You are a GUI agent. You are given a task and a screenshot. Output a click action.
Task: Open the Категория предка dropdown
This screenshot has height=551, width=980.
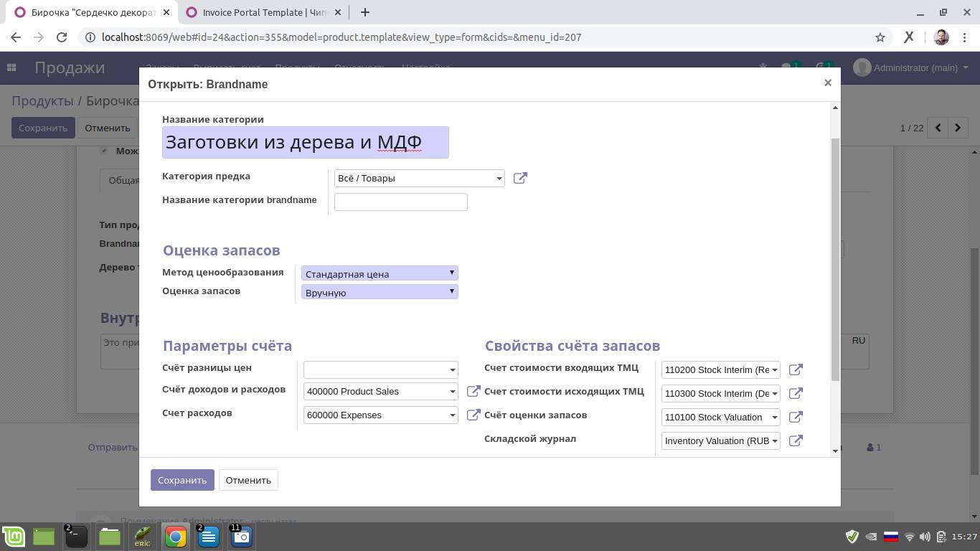419,178
